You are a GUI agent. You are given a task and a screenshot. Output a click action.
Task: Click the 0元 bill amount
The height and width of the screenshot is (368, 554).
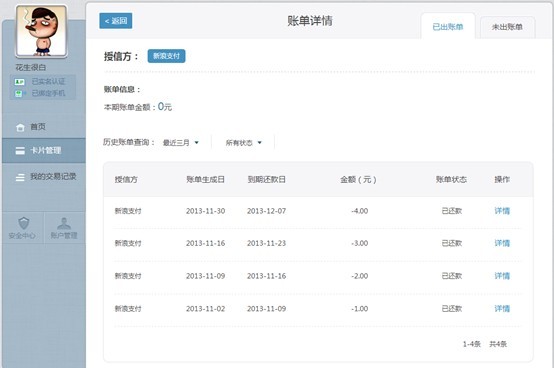click(165, 106)
